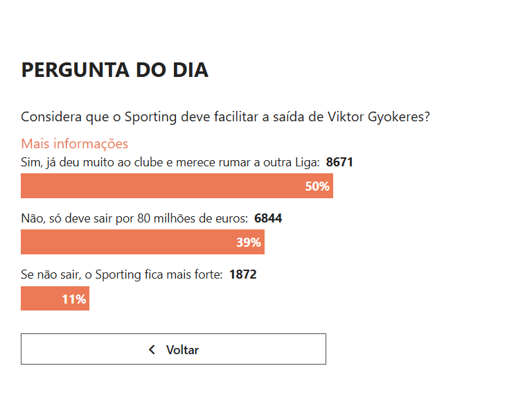The height and width of the screenshot is (411, 532).
Task: Click the Viktor Gyokeres poll question text
Action: 225,117
